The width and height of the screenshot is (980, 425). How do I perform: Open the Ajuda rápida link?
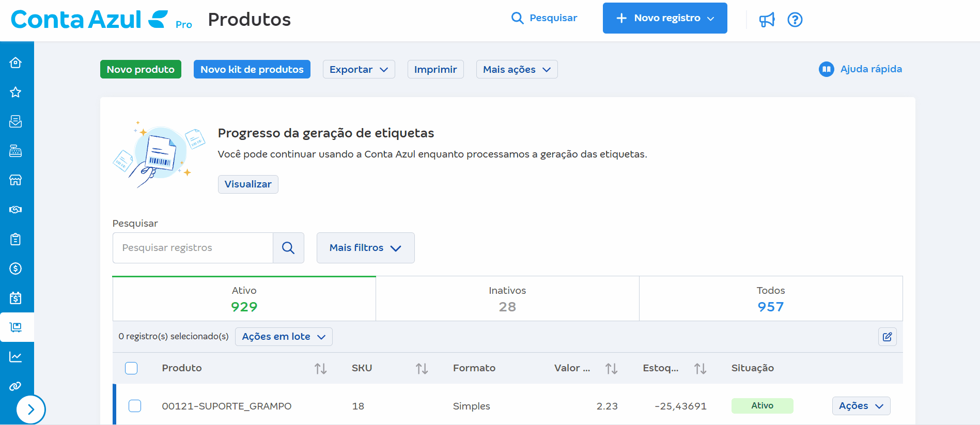tap(871, 69)
